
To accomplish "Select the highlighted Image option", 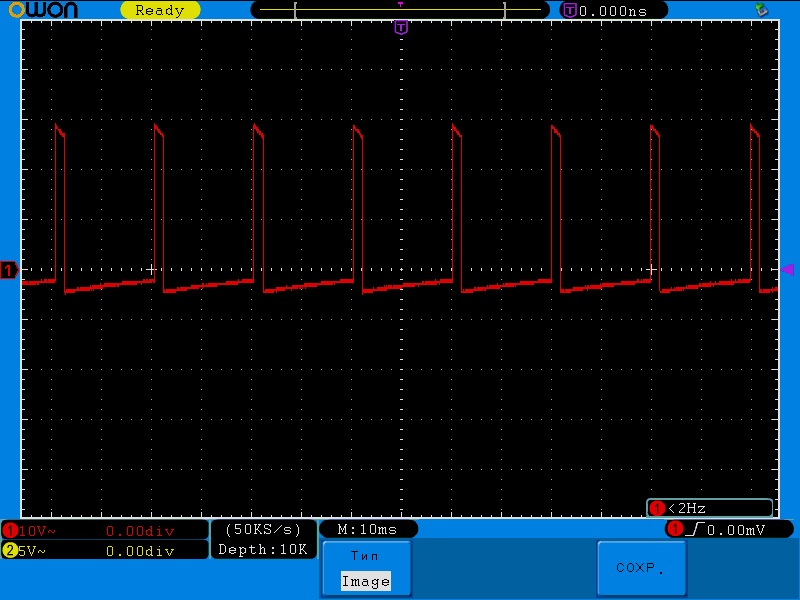I will pyautogui.click(x=365, y=581).
